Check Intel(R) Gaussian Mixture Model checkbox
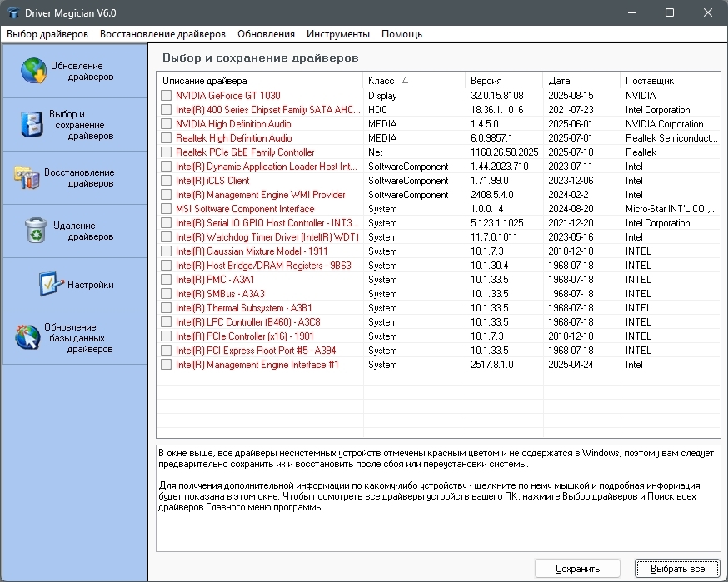 coord(167,251)
